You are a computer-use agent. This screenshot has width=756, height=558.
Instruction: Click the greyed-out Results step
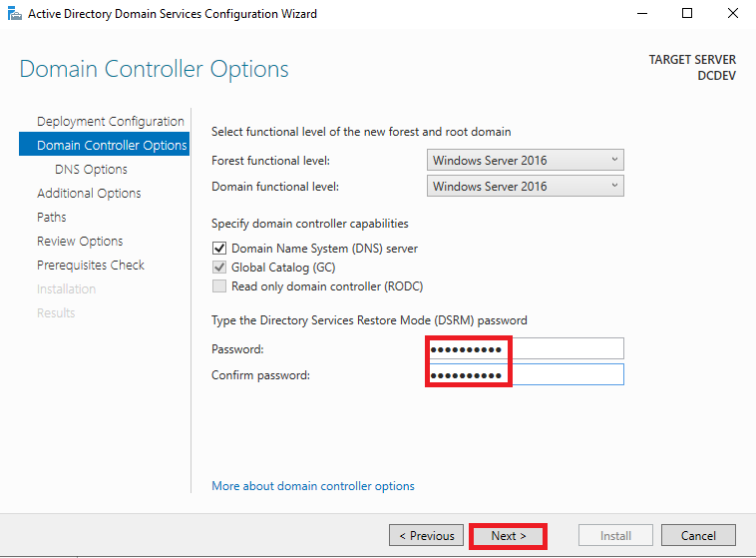(x=56, y=312)
